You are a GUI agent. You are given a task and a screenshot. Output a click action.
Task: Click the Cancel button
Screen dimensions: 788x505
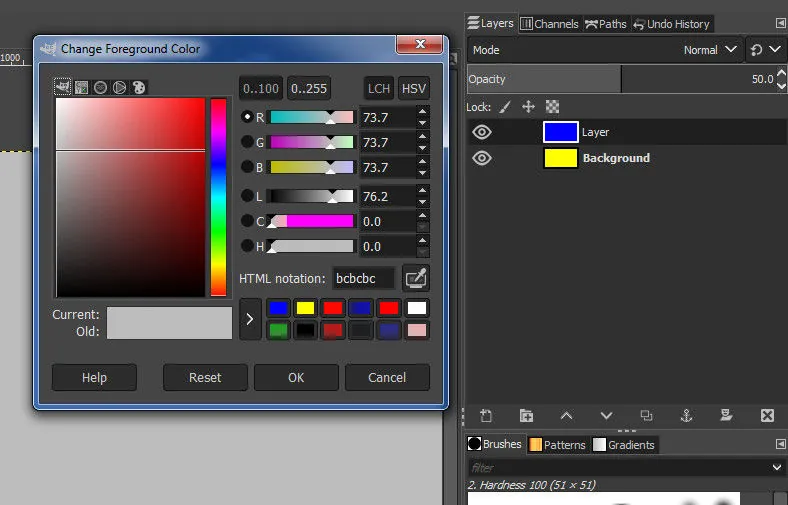pyautogui.click(x=387, y=377)
